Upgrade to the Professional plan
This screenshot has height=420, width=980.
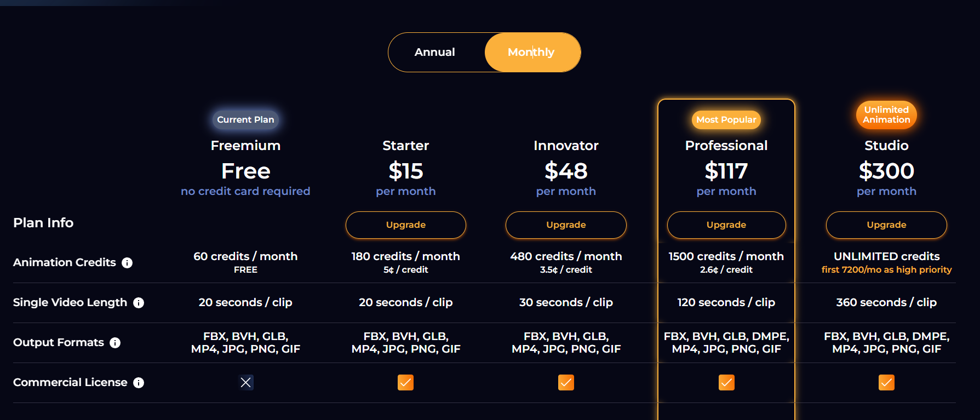(726, 225)
